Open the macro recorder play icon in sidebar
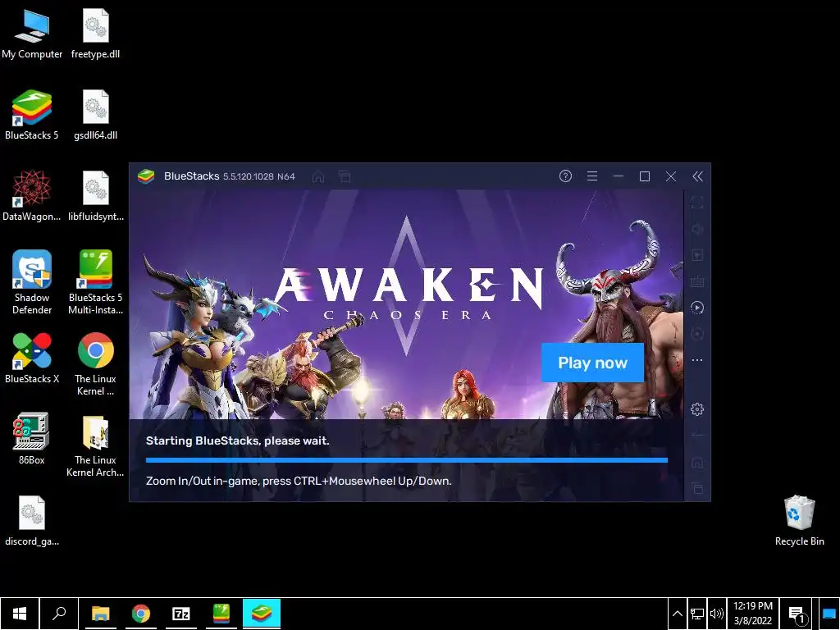The width and height of the screenshot is (840, 630). (x=697, y=308)
